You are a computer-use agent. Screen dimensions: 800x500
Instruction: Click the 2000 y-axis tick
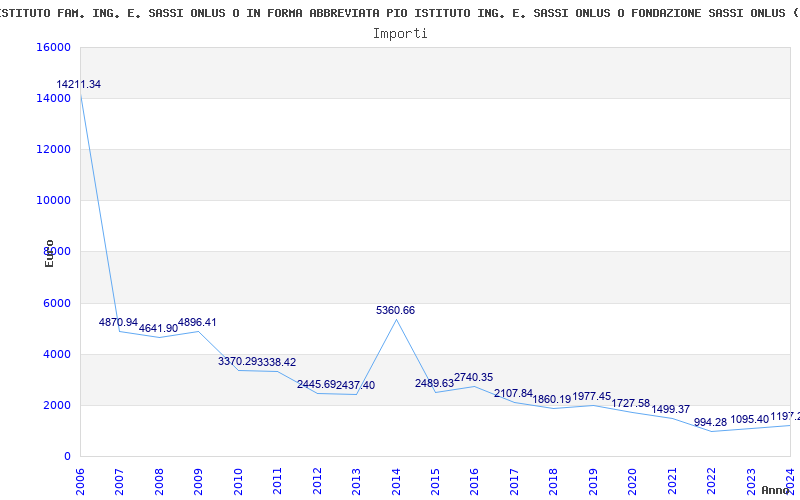[57, 405]
